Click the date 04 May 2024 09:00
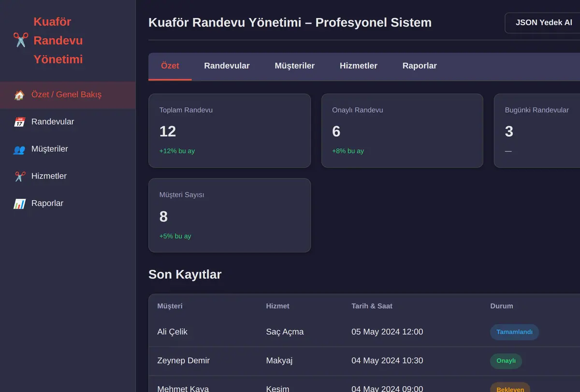Image resolution: width=580 pixels, height=392 pixels. 387,389
